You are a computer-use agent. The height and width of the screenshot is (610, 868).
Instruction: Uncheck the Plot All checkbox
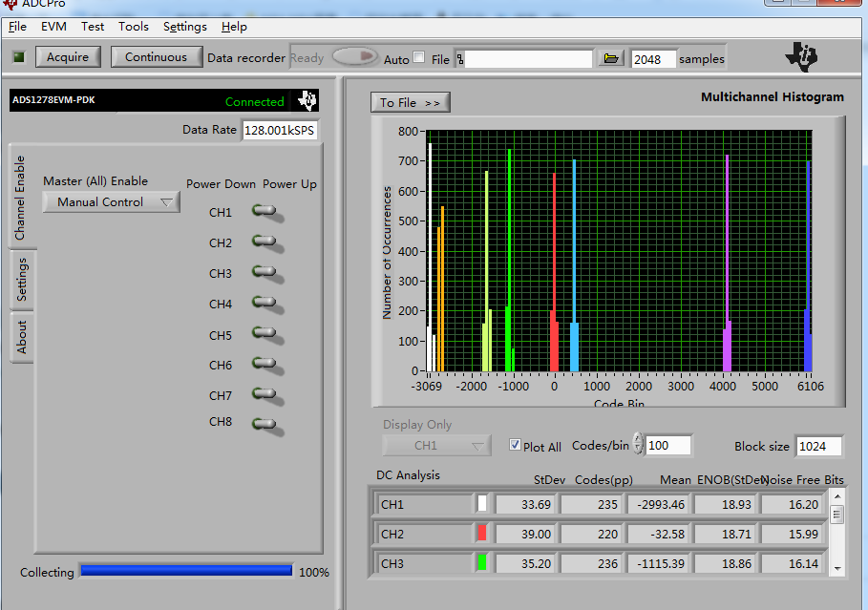click(516, 446)
